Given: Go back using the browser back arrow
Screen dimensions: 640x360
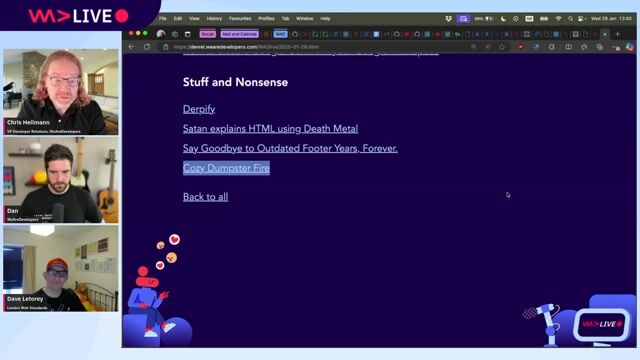Looking at the screenshot, I should (x=131, y=47).
